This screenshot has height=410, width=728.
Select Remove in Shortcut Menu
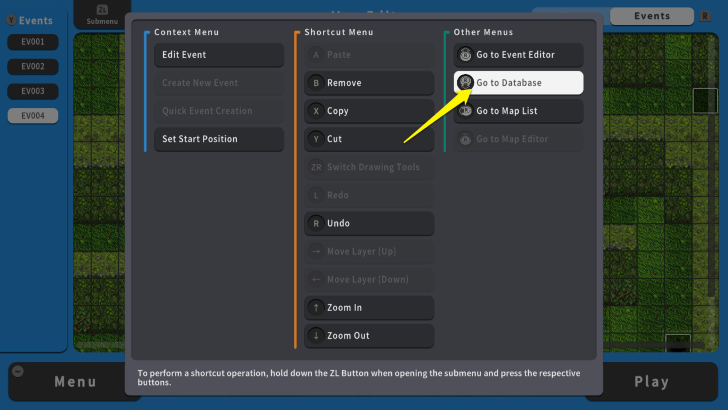coord(369,83)
